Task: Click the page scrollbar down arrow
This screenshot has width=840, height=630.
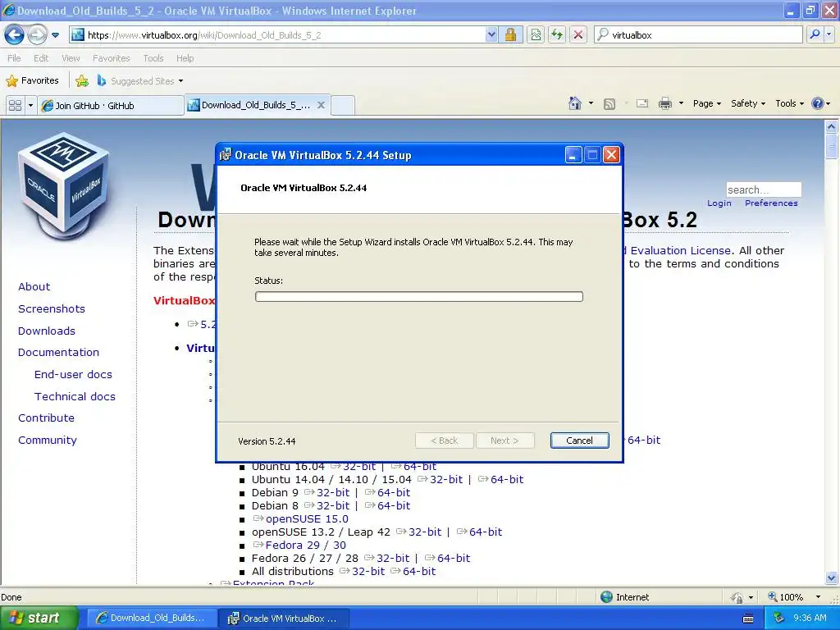Action: point(831,578)
